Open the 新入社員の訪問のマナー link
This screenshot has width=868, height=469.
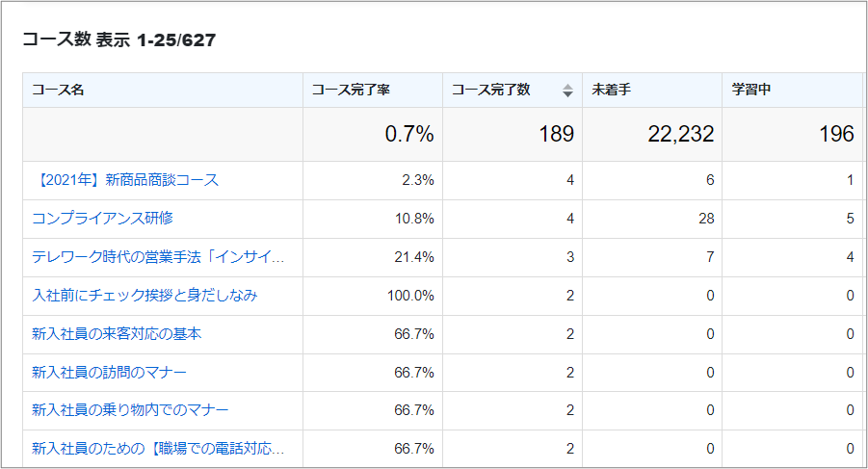point(109,372)
